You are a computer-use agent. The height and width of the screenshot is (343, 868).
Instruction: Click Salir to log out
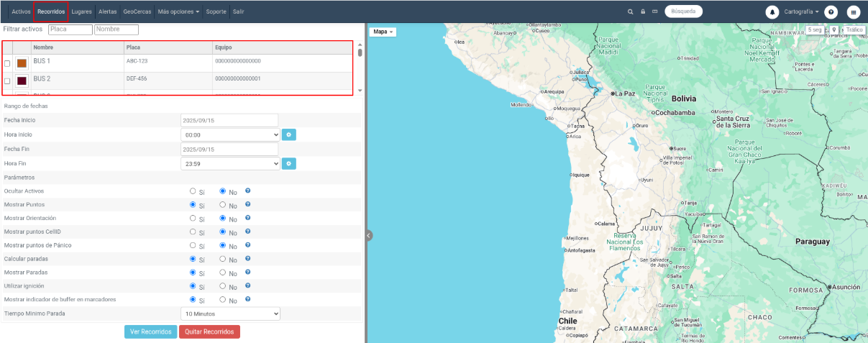[238, 12]
